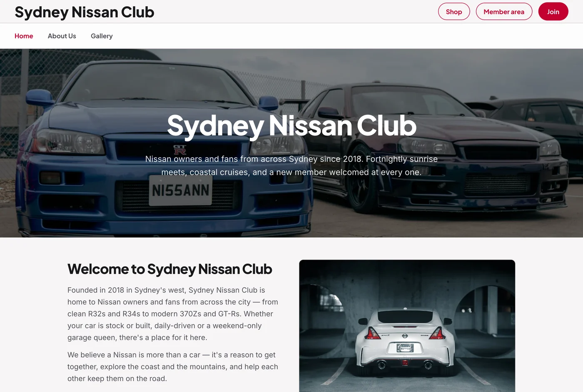Open the Shop page button
583x392 pixels.
click(x=454, y=12)
